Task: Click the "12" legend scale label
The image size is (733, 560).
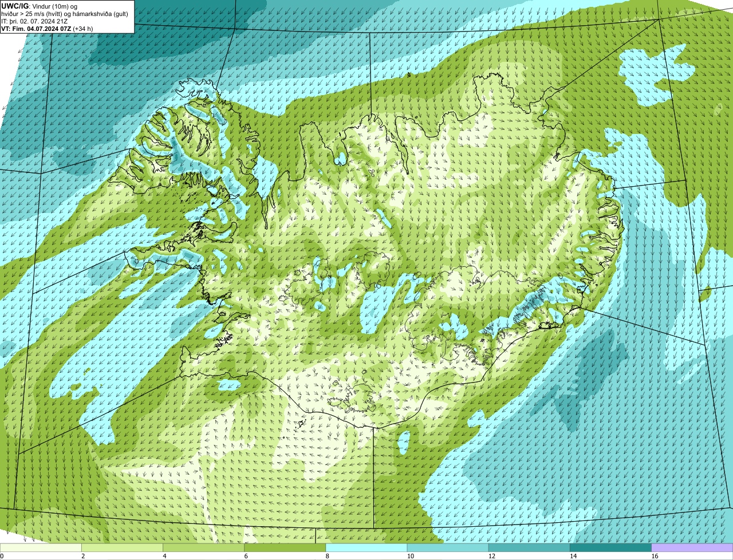Action: (x=491, y=556)
